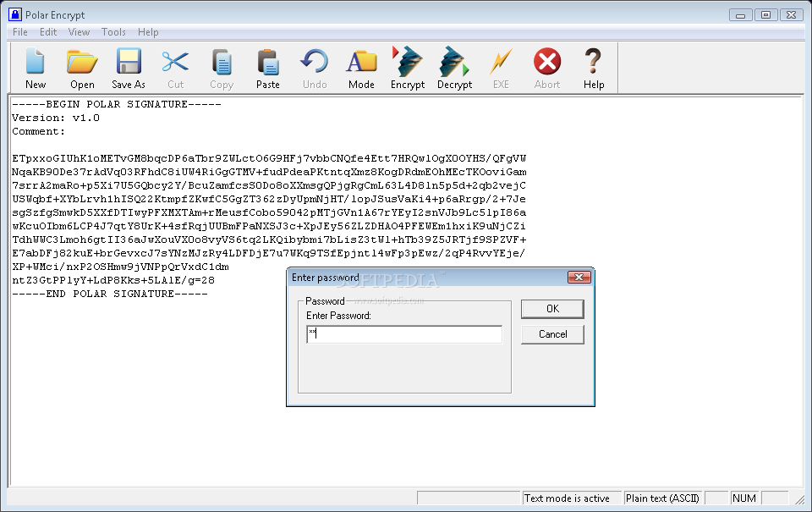
Task: Click the red Abort icon
Action: click(547, 62)
